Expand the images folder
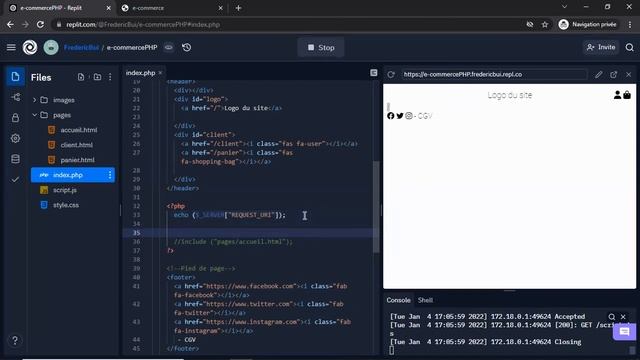Screen dimensions: 640x360 click(x=34, y=100)
